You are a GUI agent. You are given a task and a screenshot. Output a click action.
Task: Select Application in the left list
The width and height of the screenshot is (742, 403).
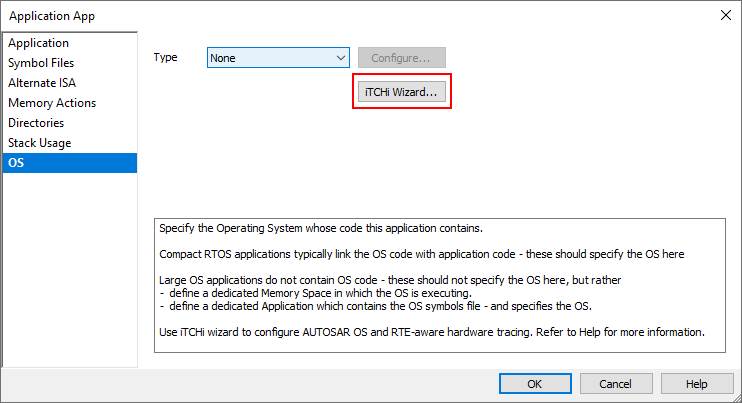pyautogui.click(x=39, y=43)
